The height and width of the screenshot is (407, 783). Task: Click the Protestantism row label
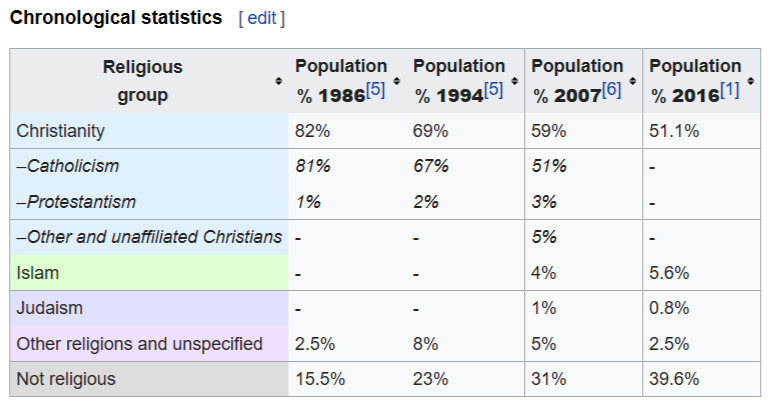coord(76,202)
